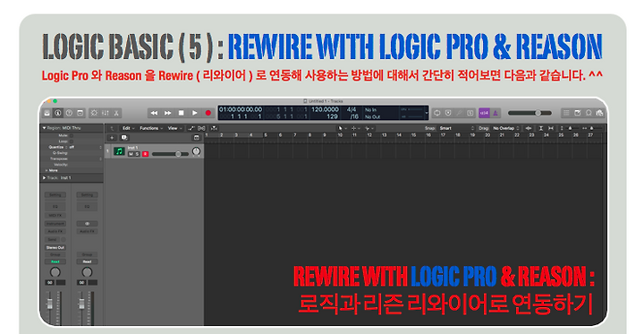The width and height of the screenshot is (644, 334).
Task: Open Quick Help question-mark button
Action: [70, 113]
